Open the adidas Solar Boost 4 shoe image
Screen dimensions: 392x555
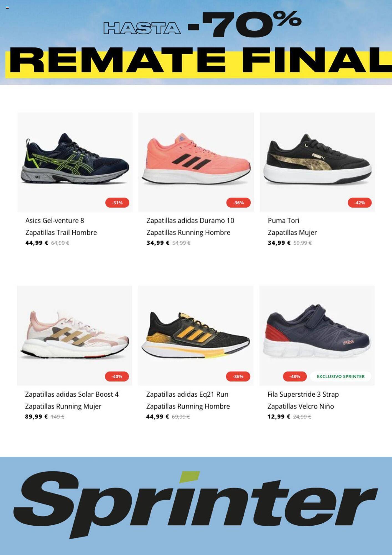(x=75, y=335)
